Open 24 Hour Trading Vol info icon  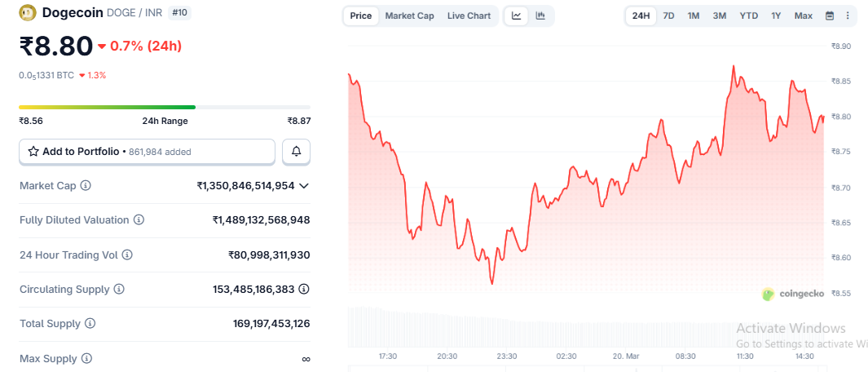click(127, 255)
